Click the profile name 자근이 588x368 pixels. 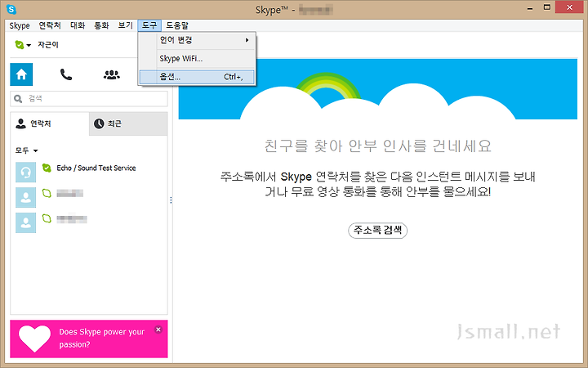click(48, 45)
